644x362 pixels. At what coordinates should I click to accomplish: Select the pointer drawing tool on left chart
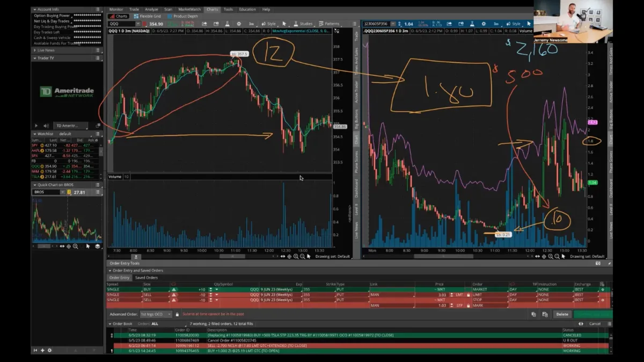click(x=284, y=24)
